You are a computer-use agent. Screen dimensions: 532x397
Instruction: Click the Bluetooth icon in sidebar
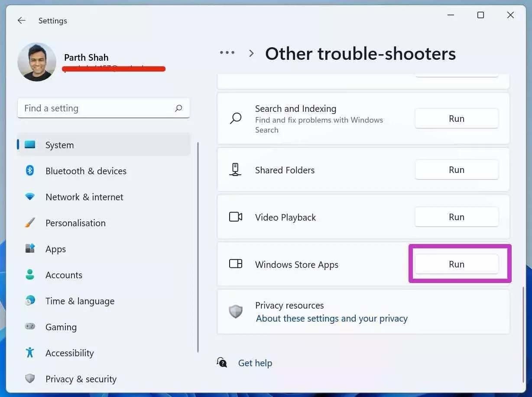coord(30,170)
